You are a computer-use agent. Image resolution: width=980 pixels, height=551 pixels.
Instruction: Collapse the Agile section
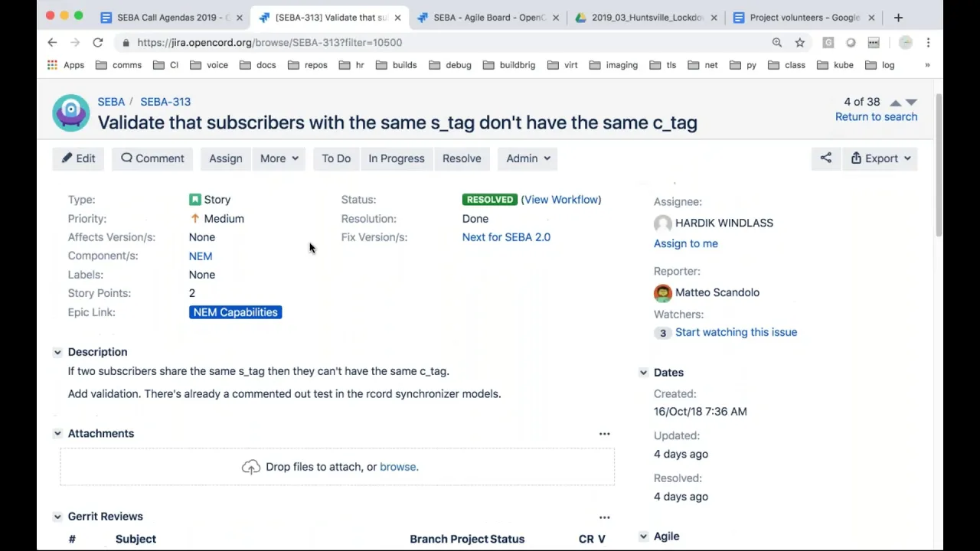[643, 536]
